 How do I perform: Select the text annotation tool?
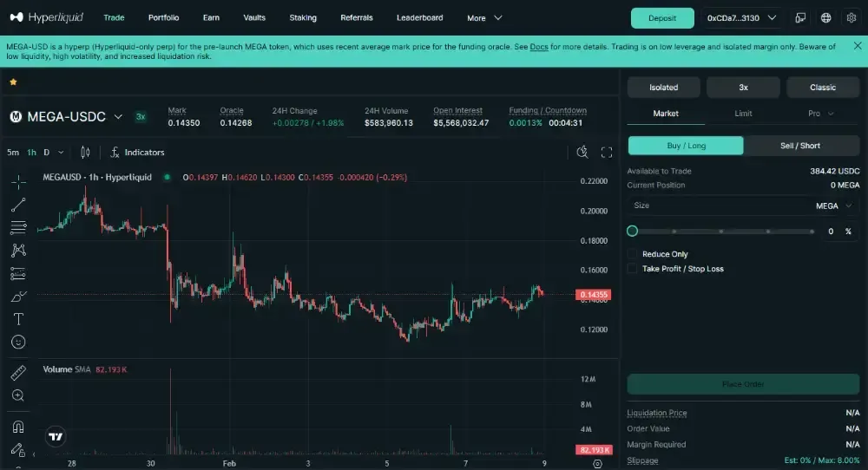pos(18,319)
